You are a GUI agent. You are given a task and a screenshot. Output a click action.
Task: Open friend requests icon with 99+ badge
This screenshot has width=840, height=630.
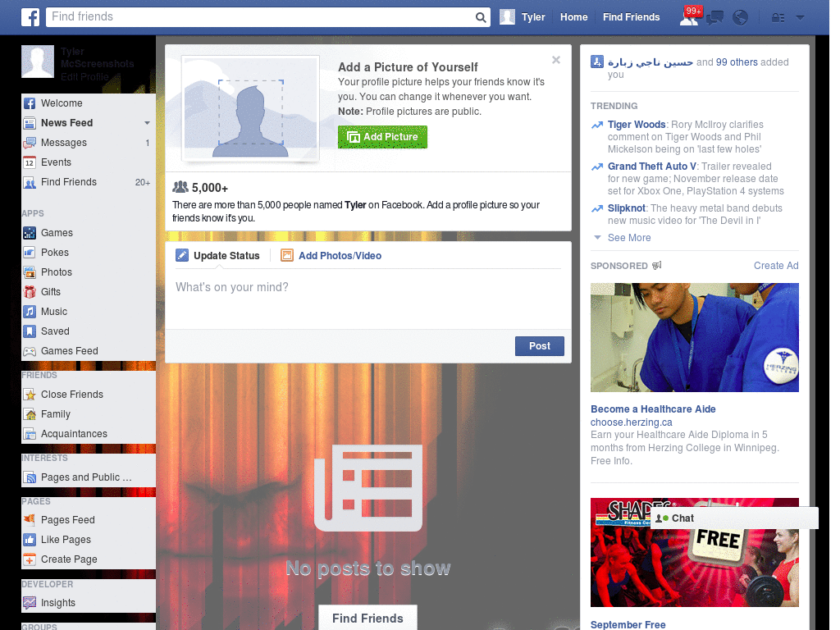point(689,16)
